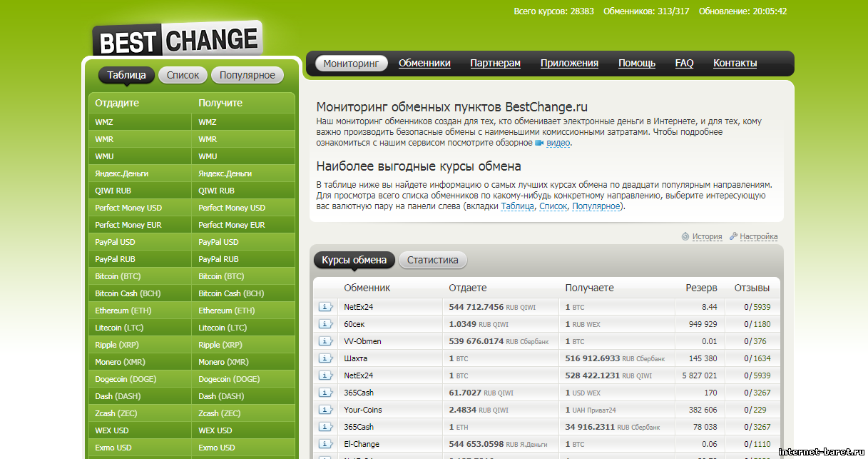Switch to the Статистика tab
868x459 pixels.
tap(432, 260)
